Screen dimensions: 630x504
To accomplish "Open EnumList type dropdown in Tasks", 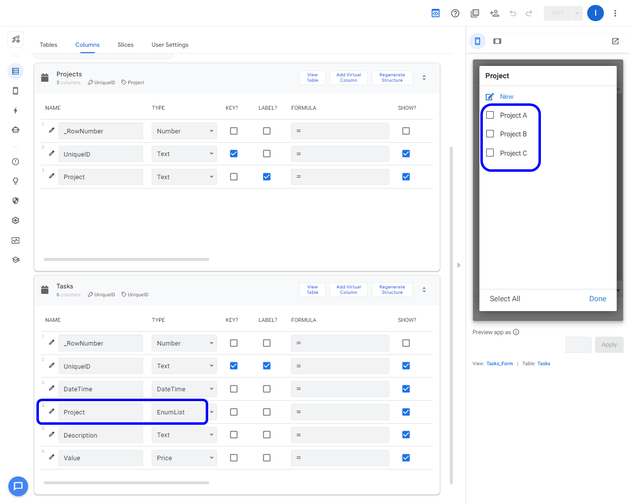I will click(x=184, y=412).
